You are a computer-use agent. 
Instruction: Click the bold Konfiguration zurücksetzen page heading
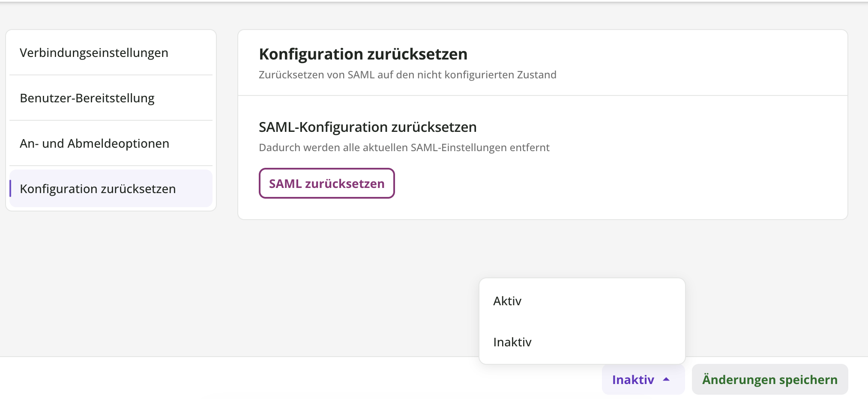coord(363,54)
